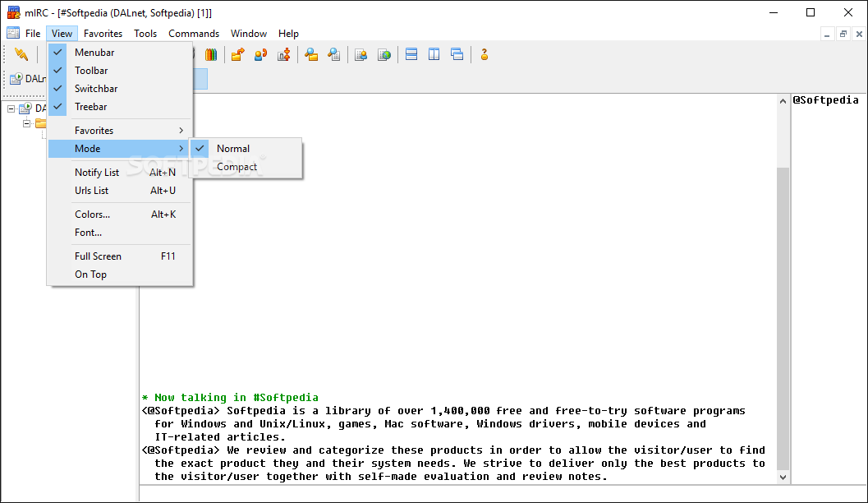This screenshot has width=868, height=503.
Task: Click the Cascade windows icon
Action: (x=457, y=54)
